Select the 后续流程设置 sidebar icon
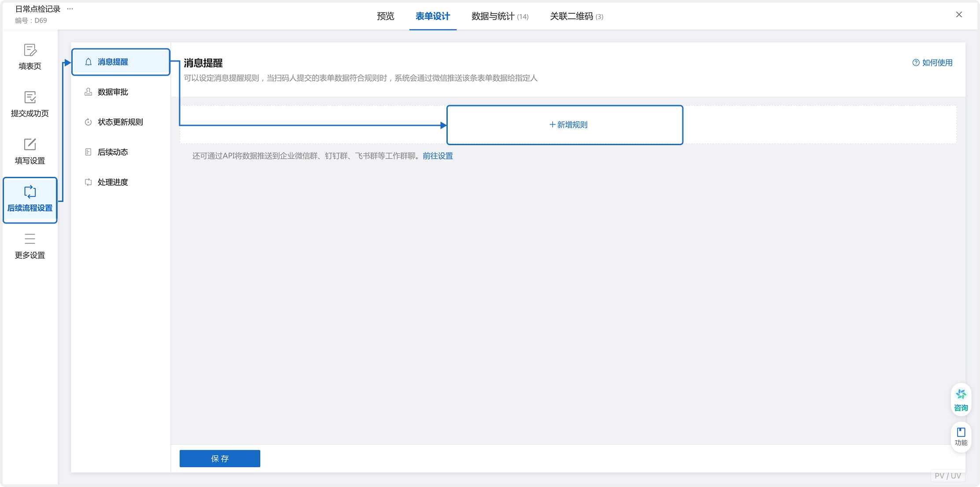Viewport: 980px width, 487px height. click(x=29, y=199)
